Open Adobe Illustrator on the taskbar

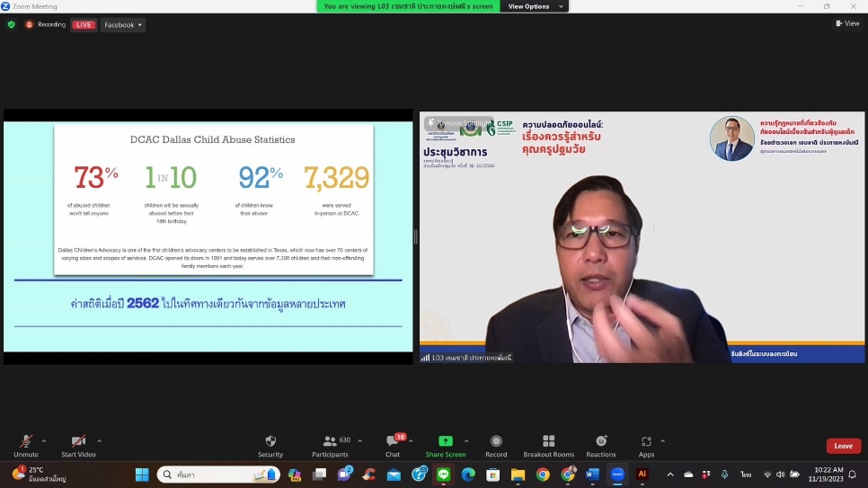point(642,475)
